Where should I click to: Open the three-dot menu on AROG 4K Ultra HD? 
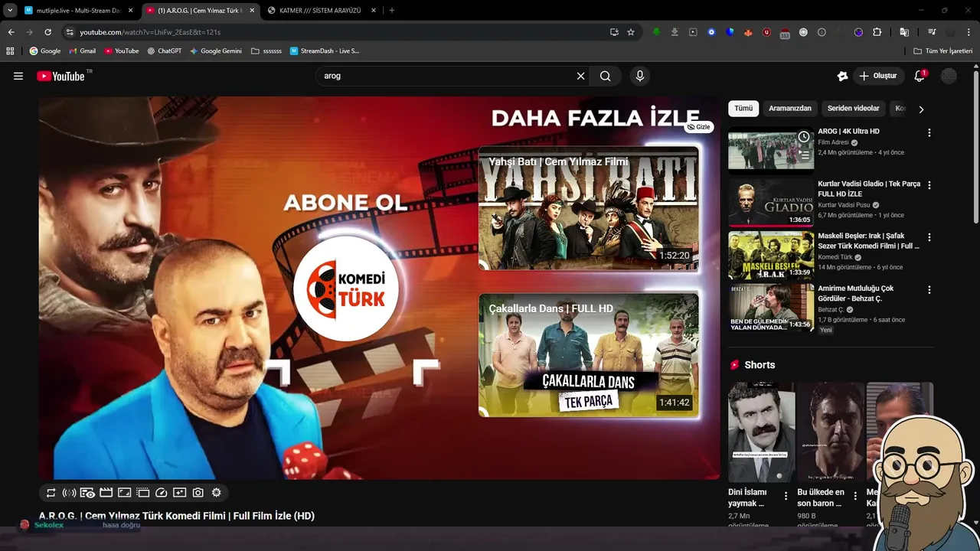click(x=929, y=133)
